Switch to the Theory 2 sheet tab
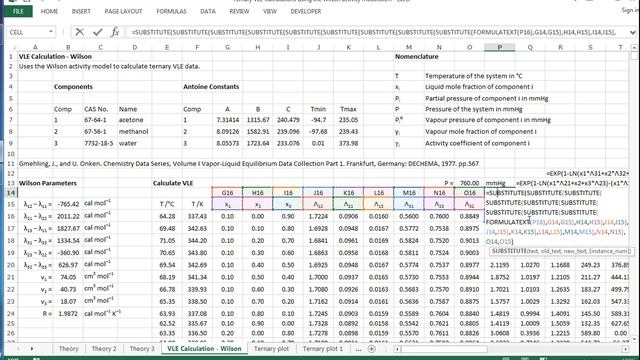Image resolution: width=640 pixels, height=360 pixels. pos(104,349)
